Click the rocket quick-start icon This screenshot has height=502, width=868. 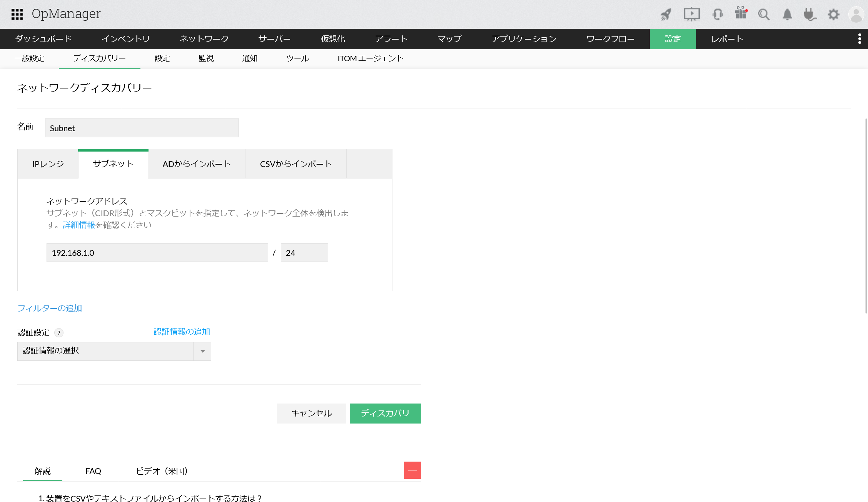coord(666,15)
